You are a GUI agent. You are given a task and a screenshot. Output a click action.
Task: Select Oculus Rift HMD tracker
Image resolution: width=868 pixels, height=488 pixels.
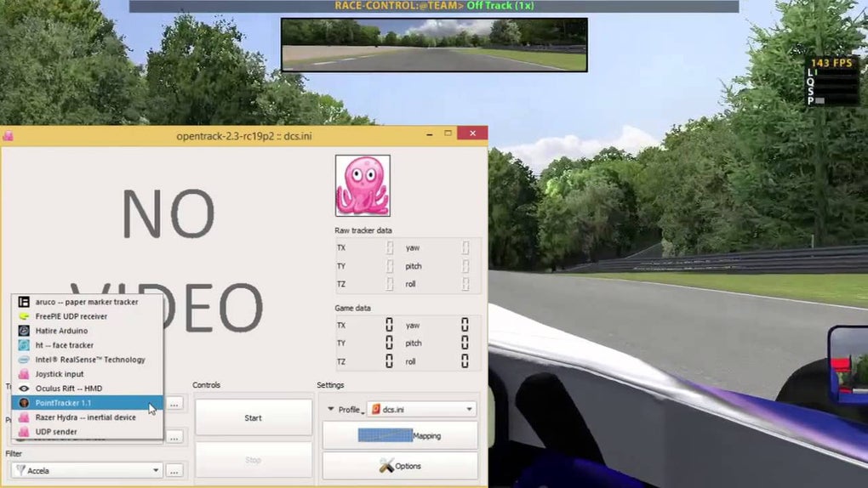tap(88, 389)
